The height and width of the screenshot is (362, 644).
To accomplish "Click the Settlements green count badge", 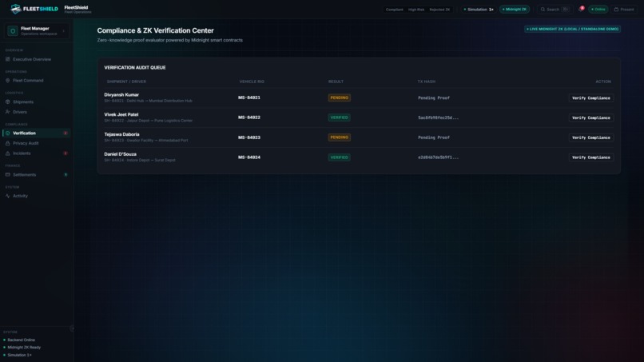I will pyautogui.click(x=66, y=175).
